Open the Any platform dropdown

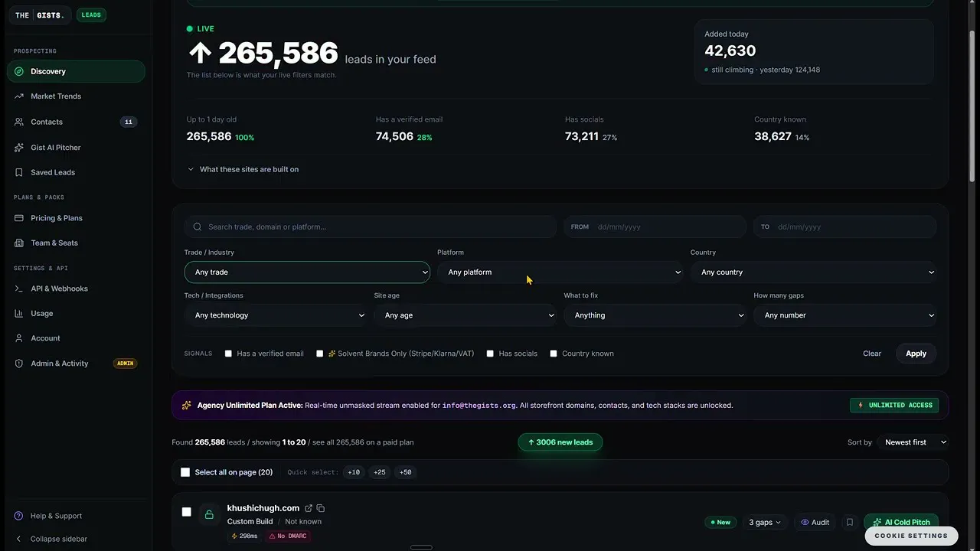tap(560, 272)
